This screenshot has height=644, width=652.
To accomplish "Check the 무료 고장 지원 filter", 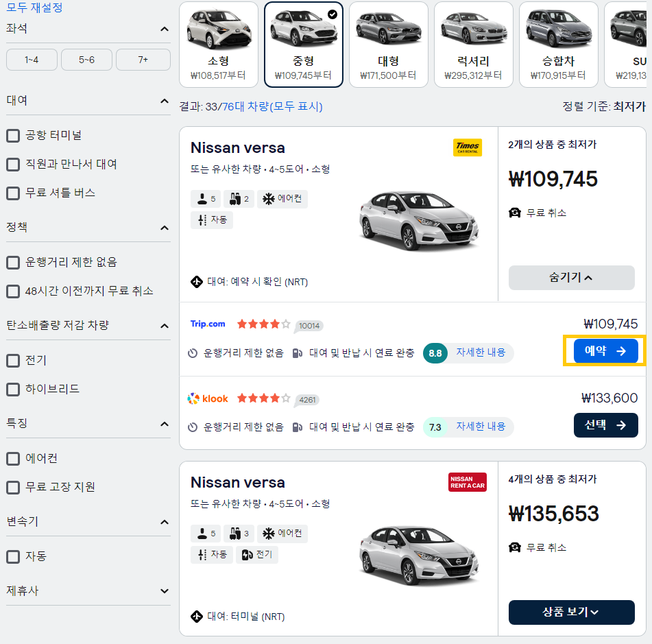I will (x=13, y=487).
